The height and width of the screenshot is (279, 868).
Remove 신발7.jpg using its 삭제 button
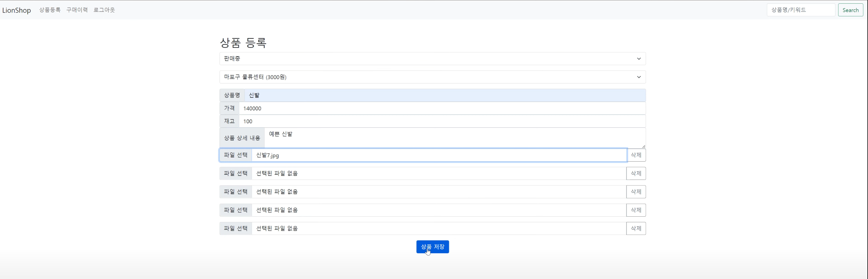[x=637, y=155]
